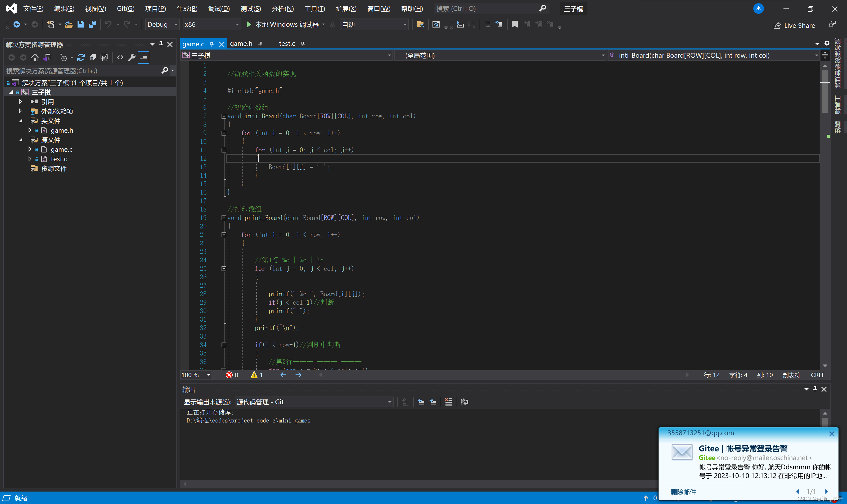Screen dimensions: 847x504
Task: Collapse inti_Board function at line 7
Action: [x=224, y=116]
